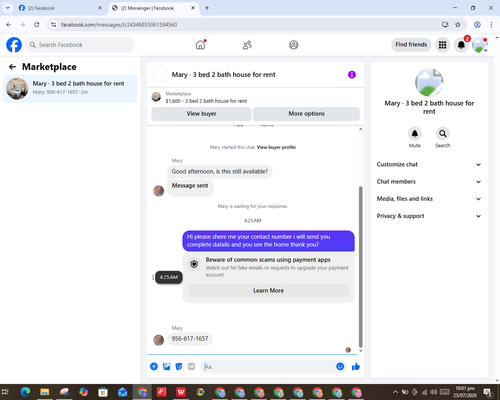This screenshot has width=500, height=400.
Task: Launch Microsoft Edge from taskbar
Action: pyautogui.click(x=25, y=392)
